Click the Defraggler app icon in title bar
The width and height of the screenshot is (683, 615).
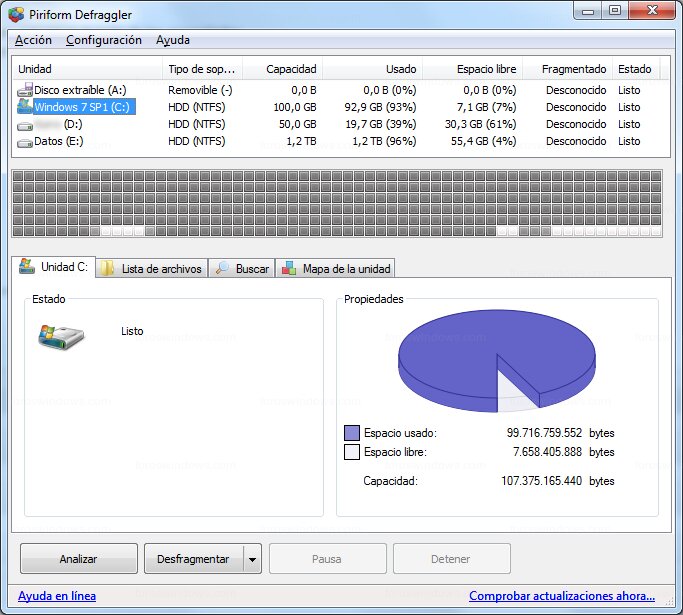click(x=16, y=14)
